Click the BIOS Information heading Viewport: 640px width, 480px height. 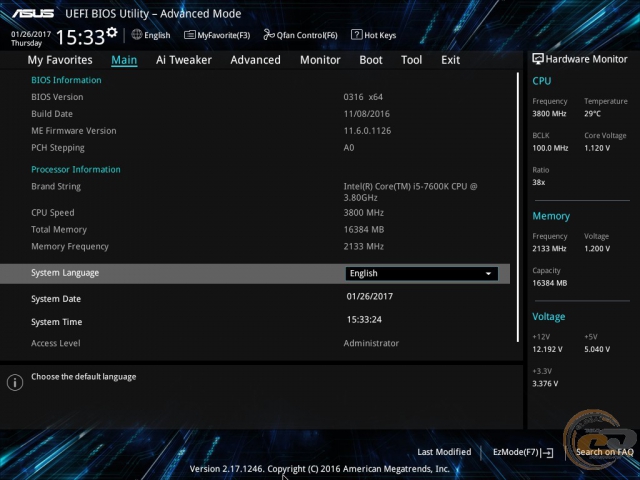tap(66, 80)
